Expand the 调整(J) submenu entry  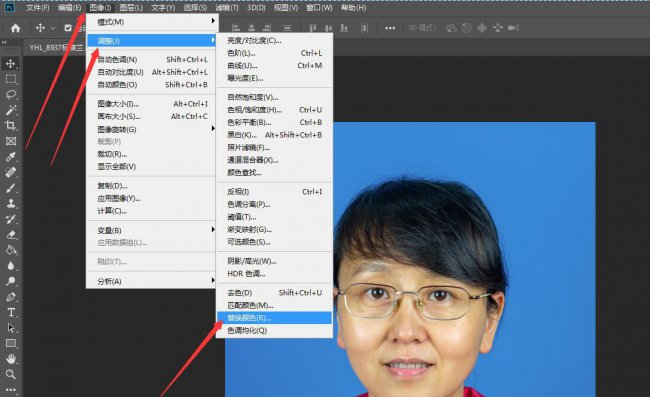152,41
